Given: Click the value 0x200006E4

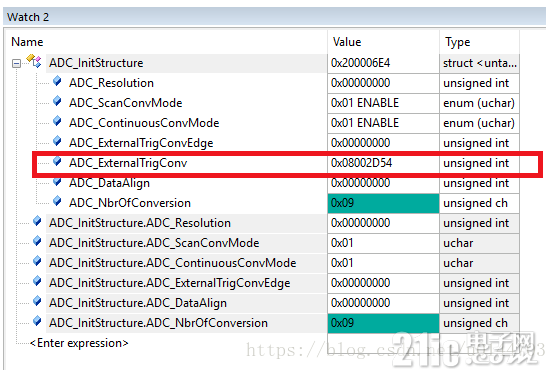Looking at the screenshot, I should pos(361,63).
